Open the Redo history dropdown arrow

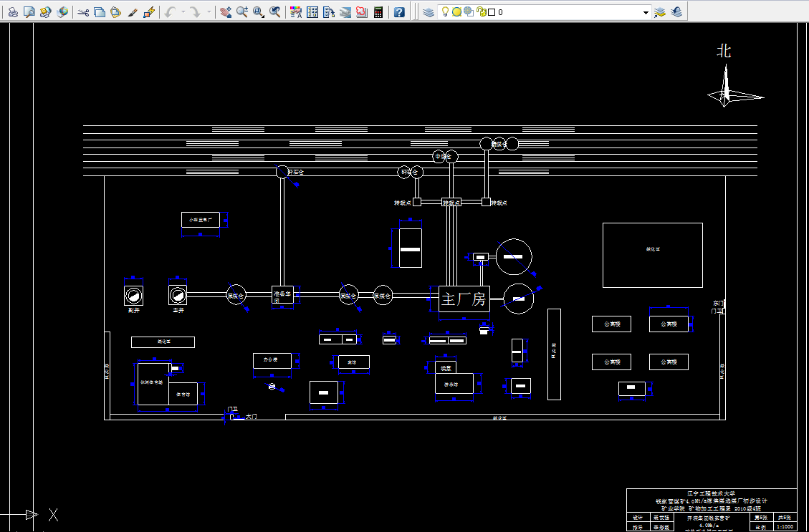click(209, 12)
